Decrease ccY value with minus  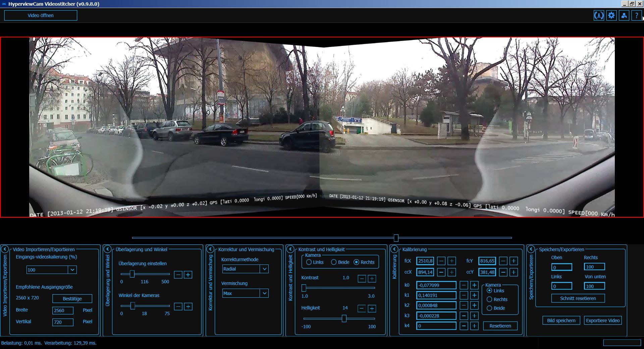pyautogui.click(x=503, y=272)
